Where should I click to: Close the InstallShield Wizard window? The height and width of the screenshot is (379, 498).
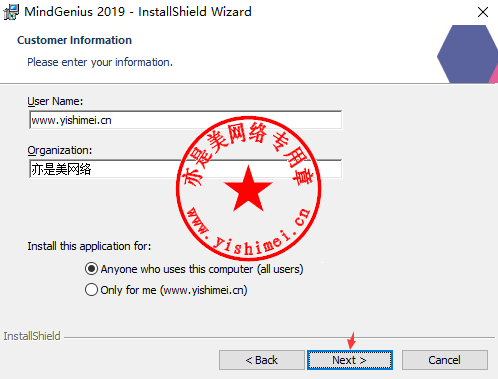(482, 12)
